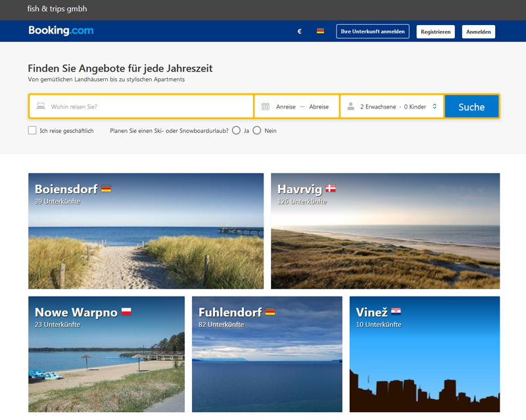Click the German flag language icon
Screen dimensions: 526x420
pos(320,32)
